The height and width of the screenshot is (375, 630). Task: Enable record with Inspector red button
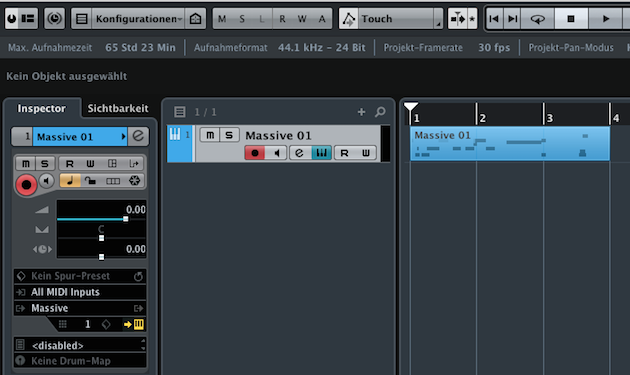[26, 184]
